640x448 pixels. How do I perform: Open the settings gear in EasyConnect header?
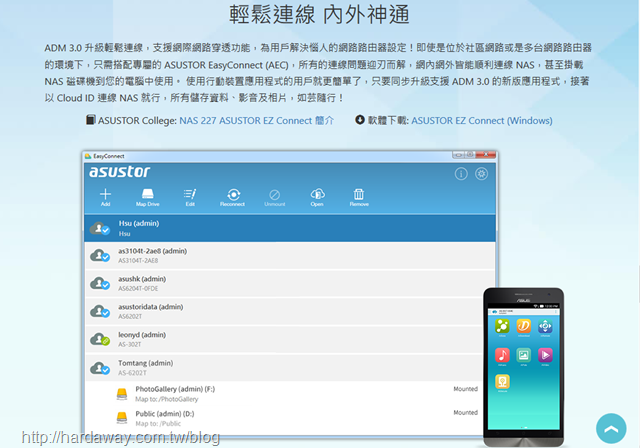click(482, 174)
